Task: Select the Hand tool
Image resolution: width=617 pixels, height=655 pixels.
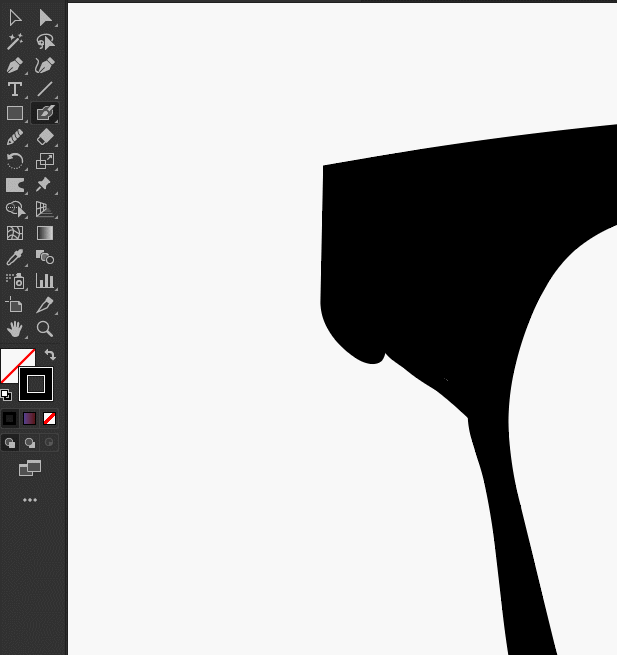Action: (x=15, y=329)
